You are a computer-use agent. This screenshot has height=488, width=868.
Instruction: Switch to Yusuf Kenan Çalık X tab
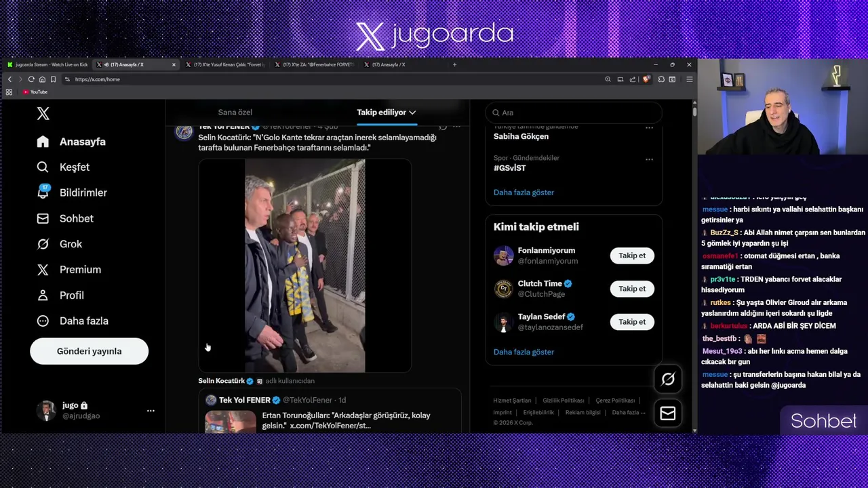coord(227,64)
